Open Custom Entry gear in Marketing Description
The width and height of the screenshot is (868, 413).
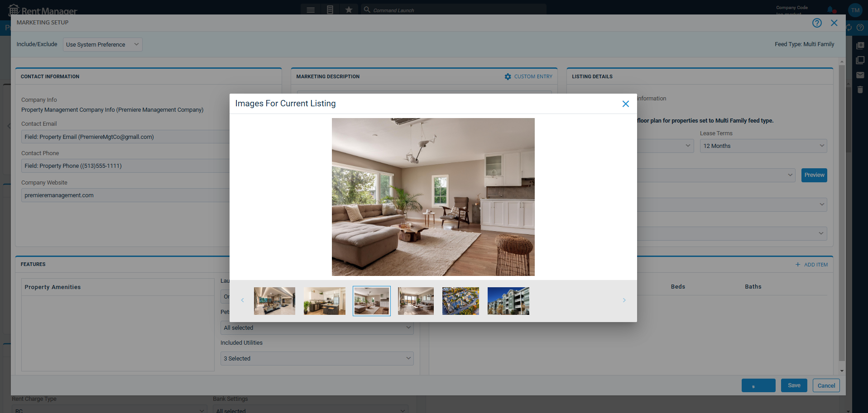pos(508,76)
